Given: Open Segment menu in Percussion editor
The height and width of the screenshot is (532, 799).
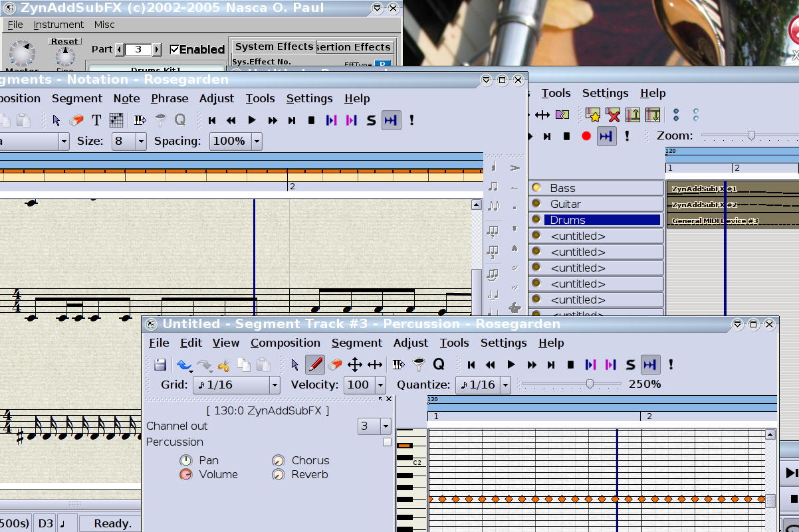Looking at the screenshot, I should point(357,343).
